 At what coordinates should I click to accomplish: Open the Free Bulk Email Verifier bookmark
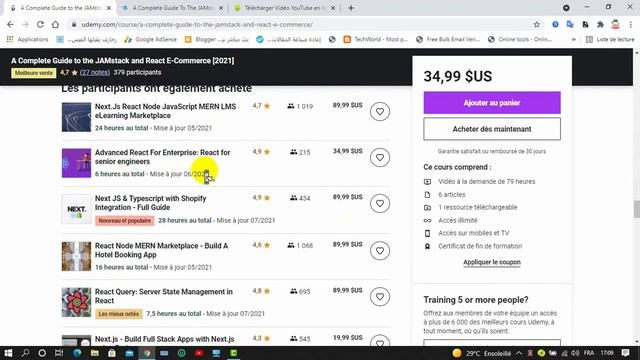(x=448, y=39)
